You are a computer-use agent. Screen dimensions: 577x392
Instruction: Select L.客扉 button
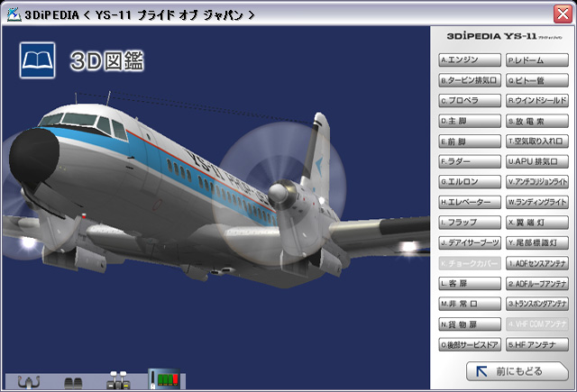[x=470, y=284]
